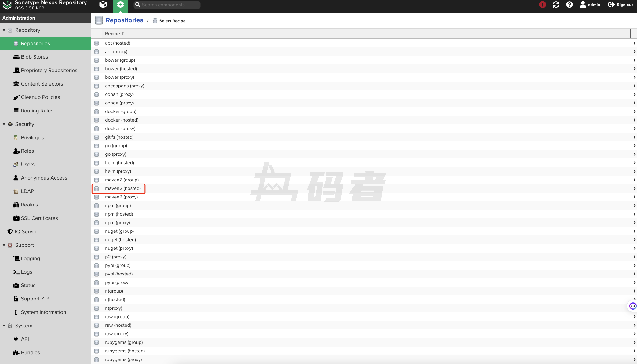Click the admin user profile icon
This screenshot has width=637, height=364.
[x=583, y=5]
